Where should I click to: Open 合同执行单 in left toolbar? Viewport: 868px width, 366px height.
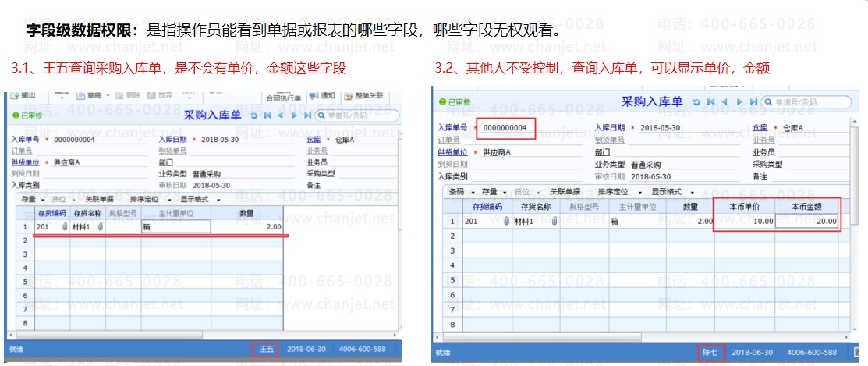pos(283,98)
